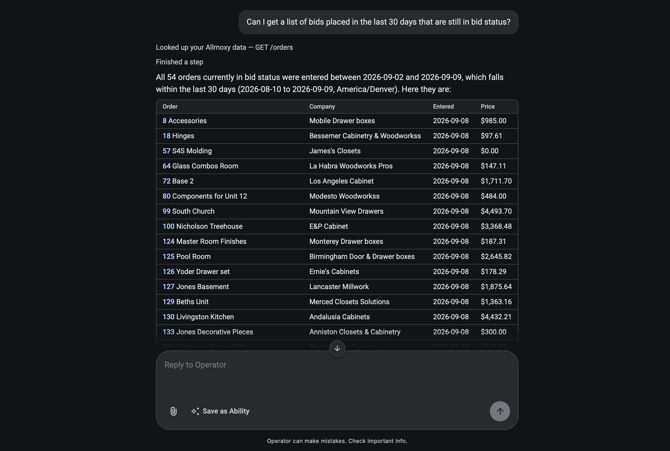670x451 pixels.
Task: Open order link 130 Livingston Kitchen
Action: [x=198, y=317]
